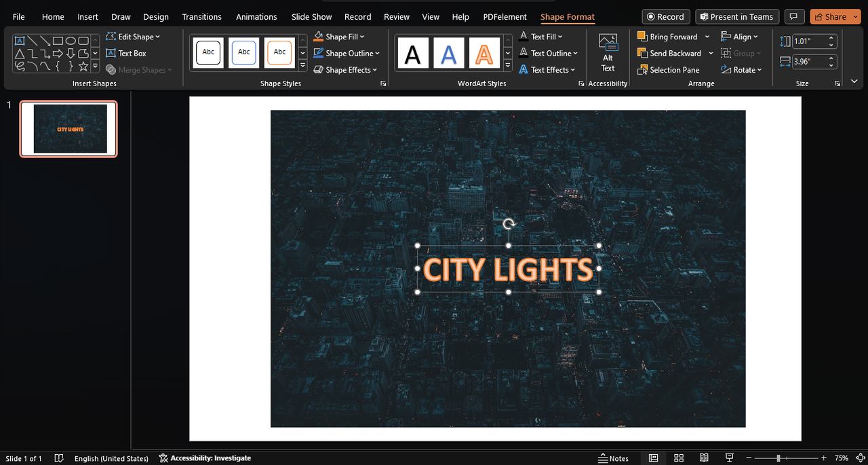Click the Share button
Viewport: 868px width, 465px height.
coord(830,17)
